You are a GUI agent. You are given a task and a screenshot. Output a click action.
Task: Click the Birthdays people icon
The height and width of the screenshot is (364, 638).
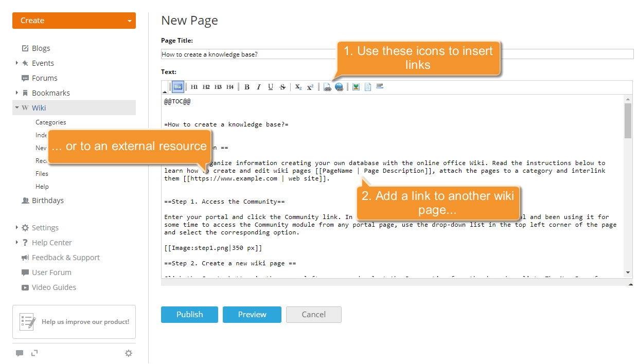coord(25,201)
